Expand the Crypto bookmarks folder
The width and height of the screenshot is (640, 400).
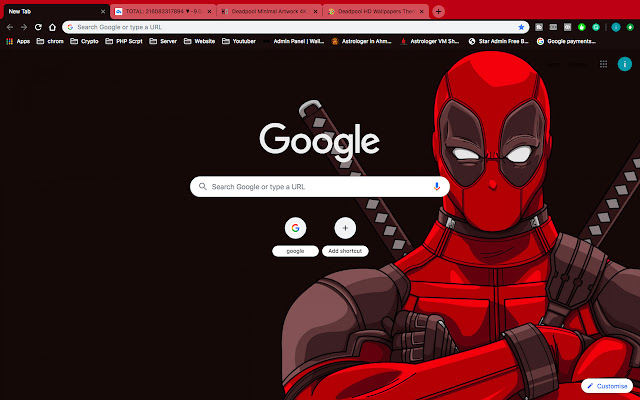[84, 41]
